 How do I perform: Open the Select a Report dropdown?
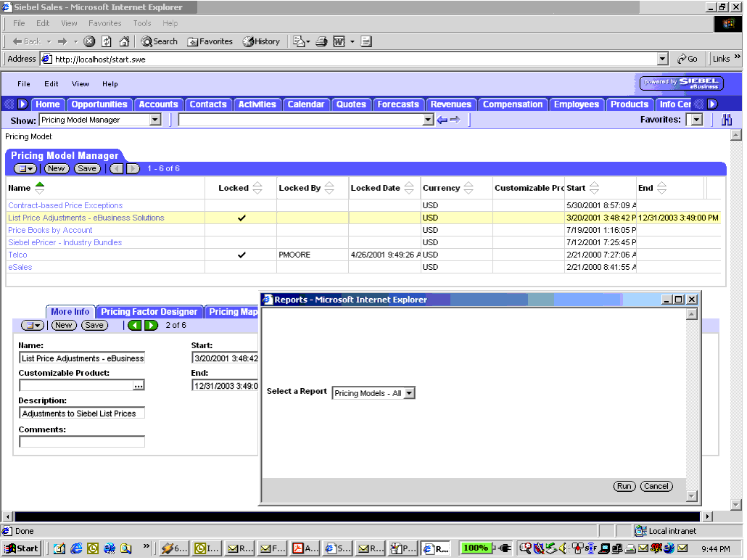[409, 393]
